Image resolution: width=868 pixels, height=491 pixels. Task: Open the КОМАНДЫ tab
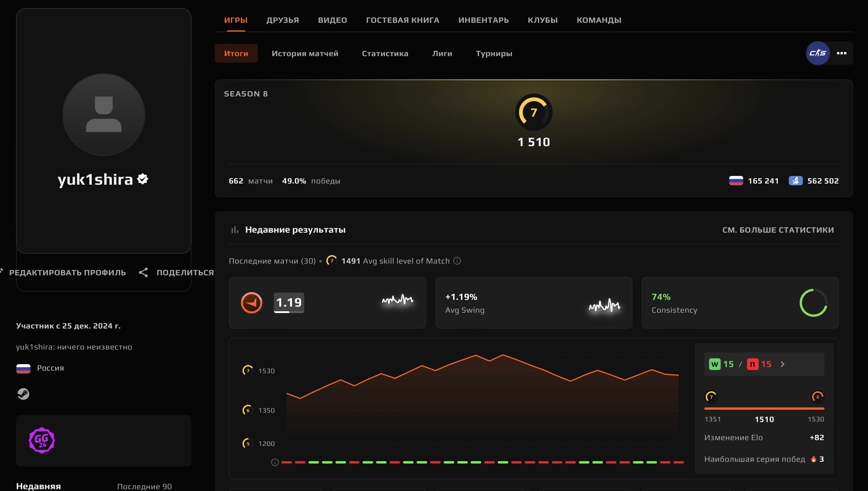pyautogui.click(x=599, y=20)
